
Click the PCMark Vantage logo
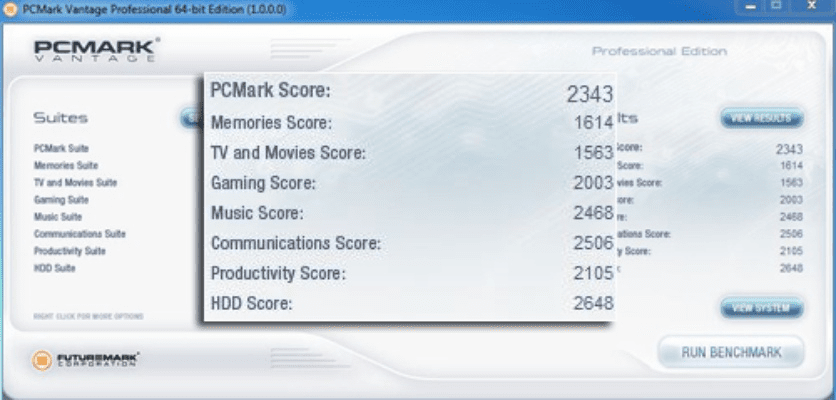click(97, 51)
